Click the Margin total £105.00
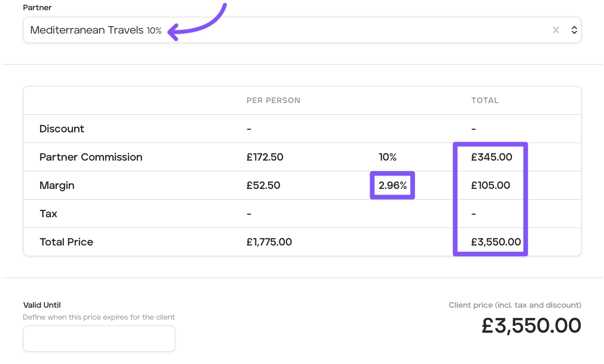Screen dimensions: 604x364 tap(490, 185)
